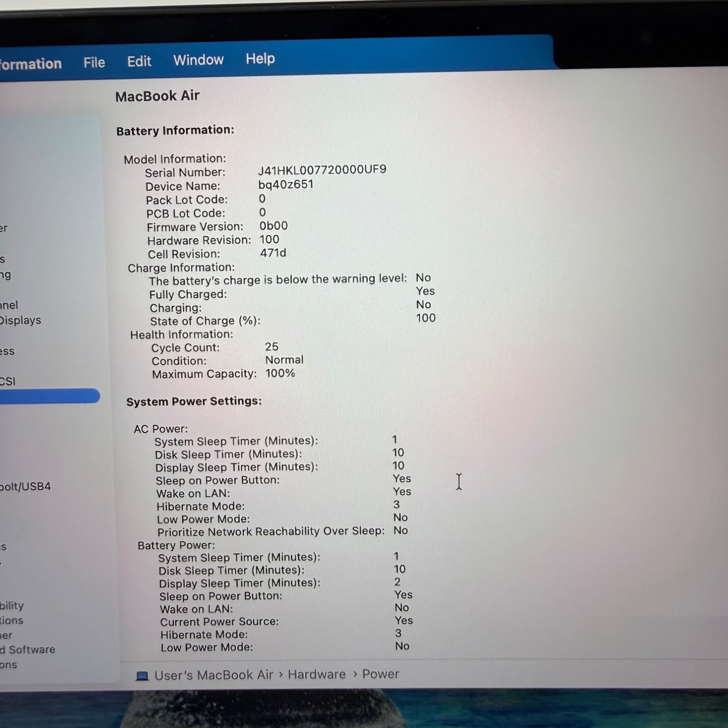Click the MacBook Air heading
Image resolution: width=728 pixels, height=728 pixels.
157,96
